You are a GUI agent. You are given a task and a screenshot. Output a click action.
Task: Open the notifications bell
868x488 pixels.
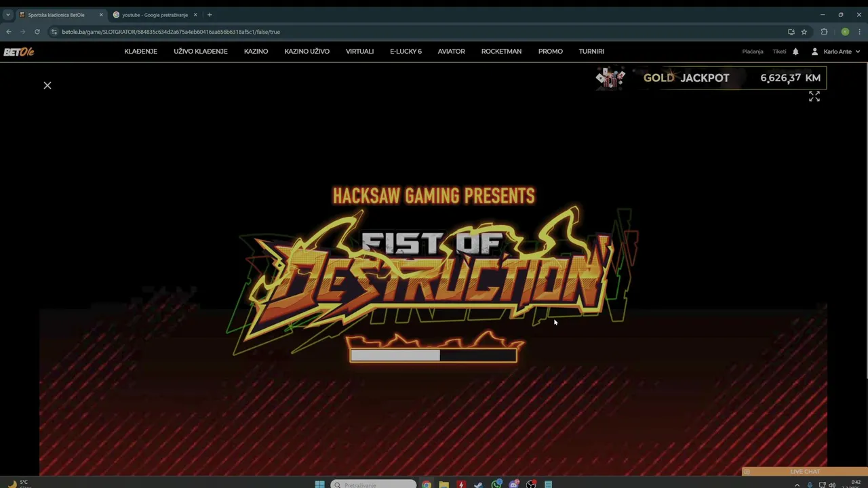click(x=795, y=52)
